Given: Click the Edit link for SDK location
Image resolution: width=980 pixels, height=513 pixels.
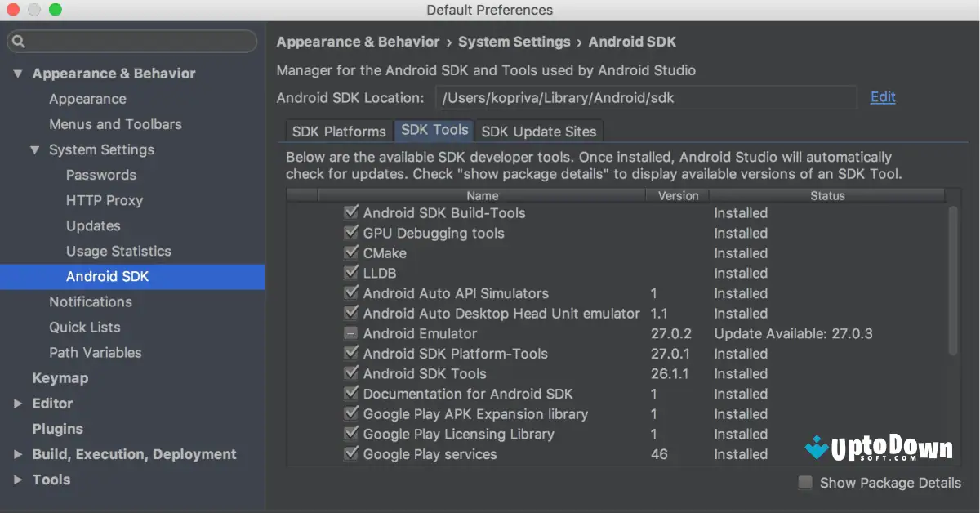Looking at the screenshot, I should tap(882, 97).
